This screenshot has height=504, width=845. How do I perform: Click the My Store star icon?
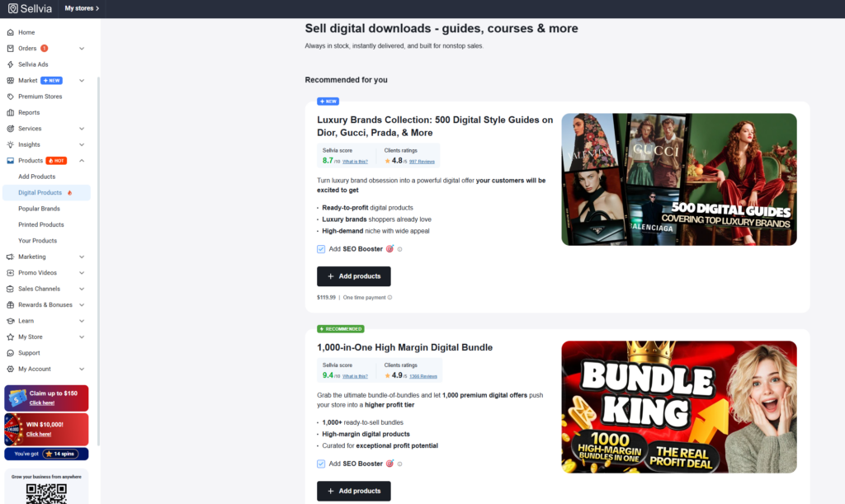click(10, 337)
